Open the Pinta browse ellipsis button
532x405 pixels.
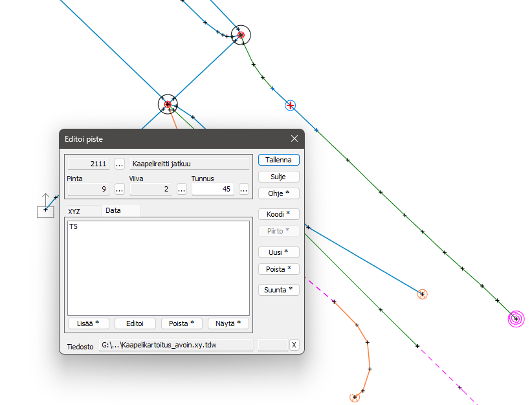click(x=120, y=190)
